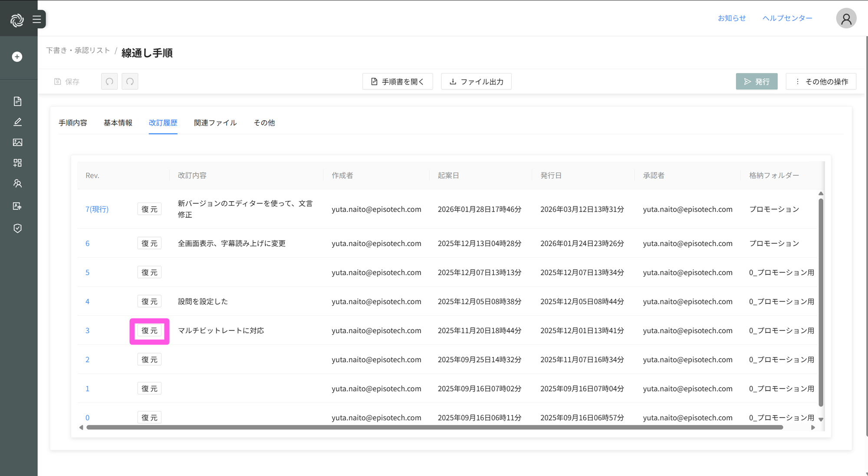Image resolution: width=868 pixels, height=476 pixels.
Task: Click the plus create icon in sidebar
Action: [17, 57]
